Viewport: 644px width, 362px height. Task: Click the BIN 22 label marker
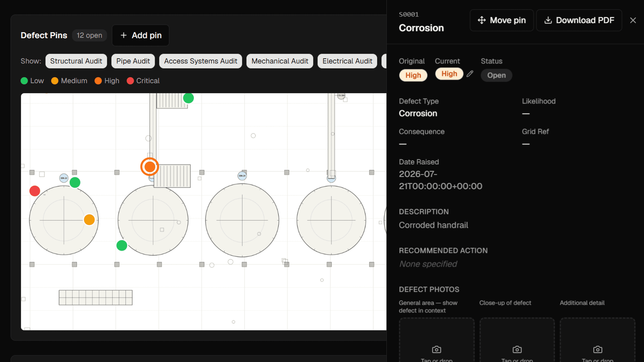click(64, 178)
